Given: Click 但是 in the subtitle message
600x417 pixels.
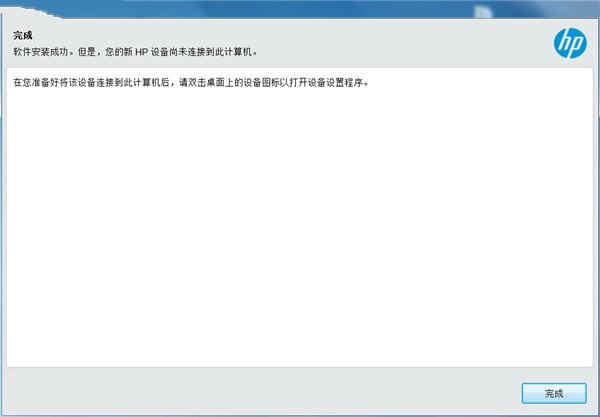Looking at the screenshot, I should click(87, 52).
